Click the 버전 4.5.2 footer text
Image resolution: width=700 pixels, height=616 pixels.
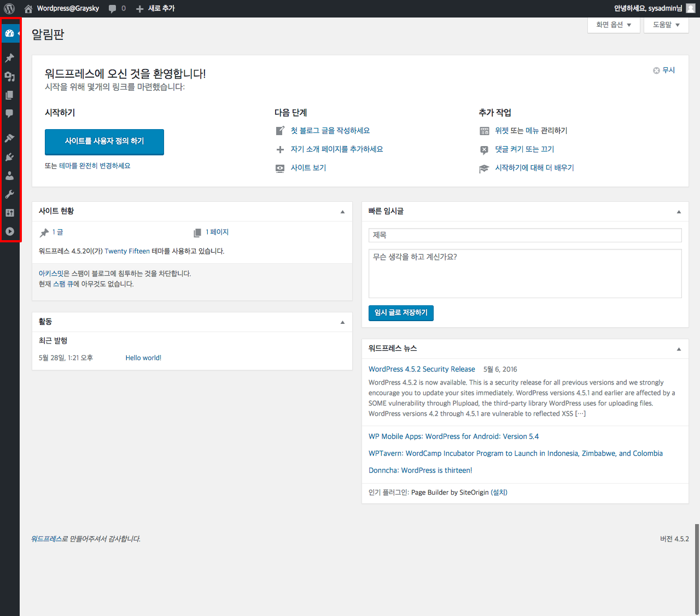pos(674,539)
